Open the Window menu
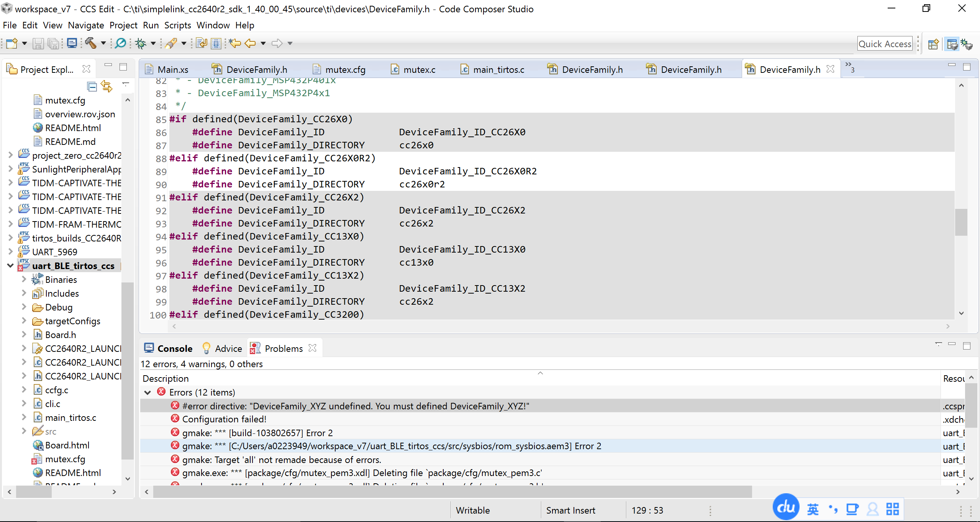Viewport: 980px width, 522px height. (213, 25)
